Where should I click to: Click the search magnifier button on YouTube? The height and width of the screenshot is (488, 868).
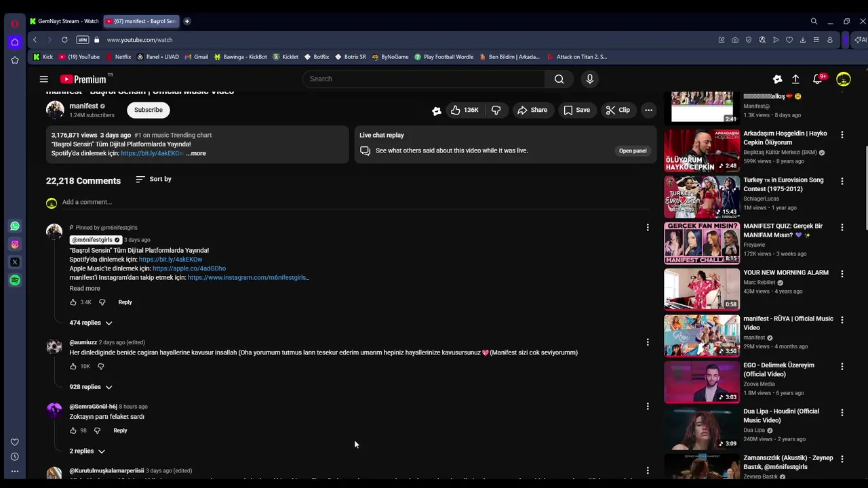click(559, 79)
